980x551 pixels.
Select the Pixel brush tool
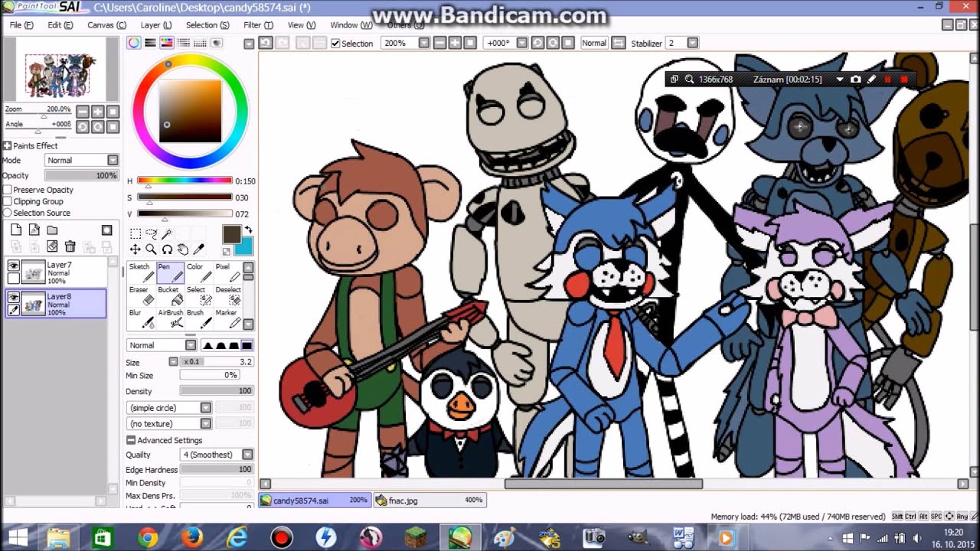click(227, 272)
